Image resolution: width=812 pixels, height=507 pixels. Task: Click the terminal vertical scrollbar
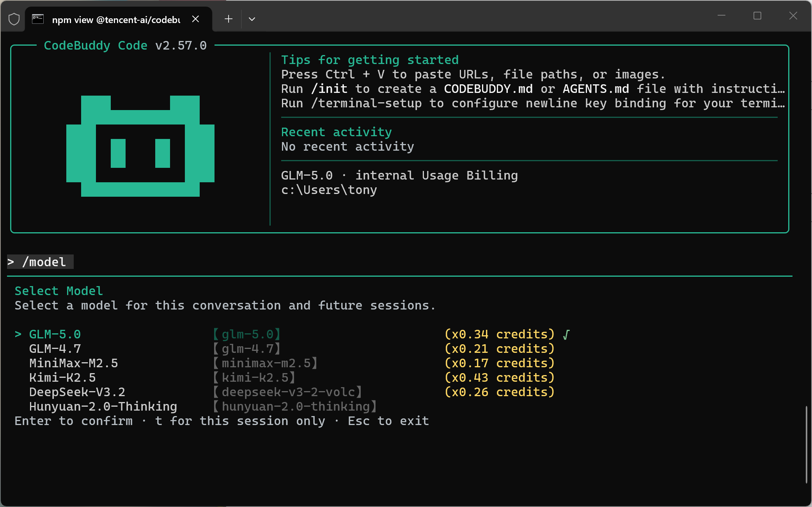point(806,444)
